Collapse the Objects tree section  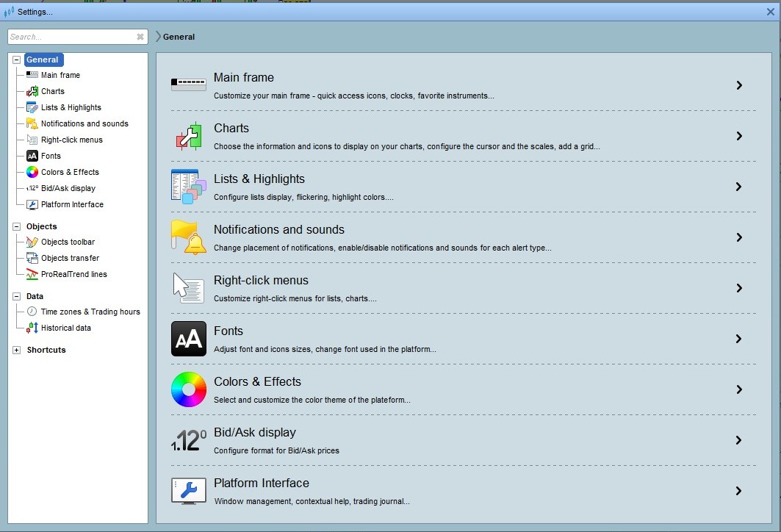click(x=16, y=226)
